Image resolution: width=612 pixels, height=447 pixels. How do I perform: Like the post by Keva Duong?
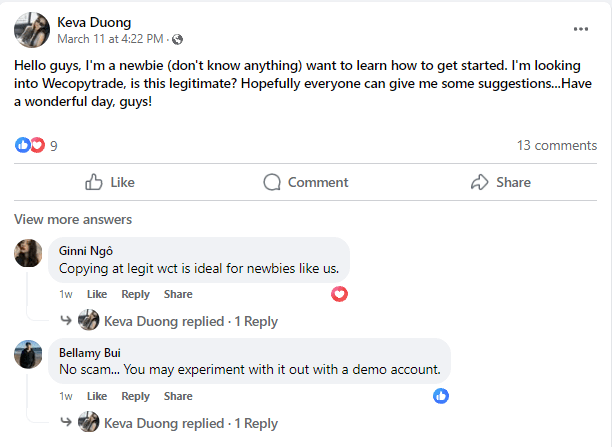click(110, 182)
